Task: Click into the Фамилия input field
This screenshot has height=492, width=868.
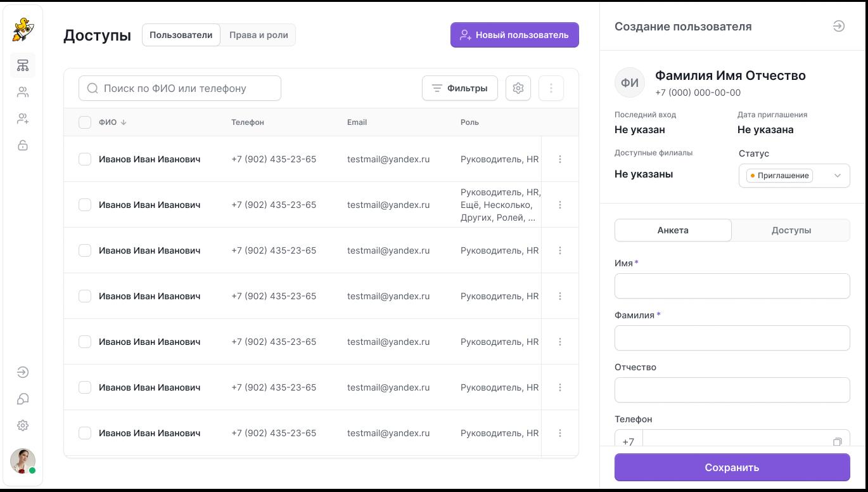Action: click(x=732, y=338)
